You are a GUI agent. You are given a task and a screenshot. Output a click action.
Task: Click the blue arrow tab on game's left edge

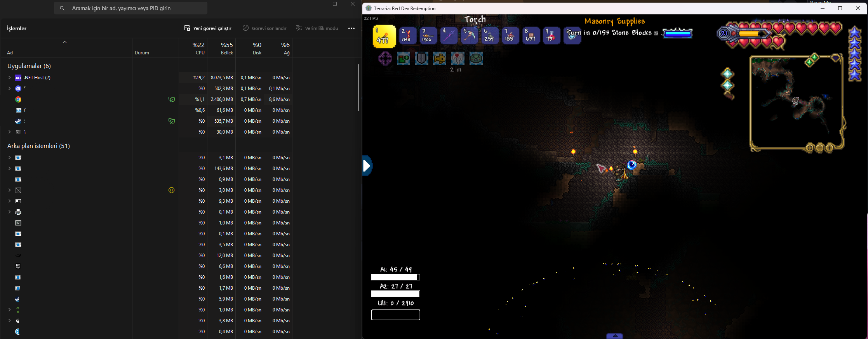click(x=367, y=166)
